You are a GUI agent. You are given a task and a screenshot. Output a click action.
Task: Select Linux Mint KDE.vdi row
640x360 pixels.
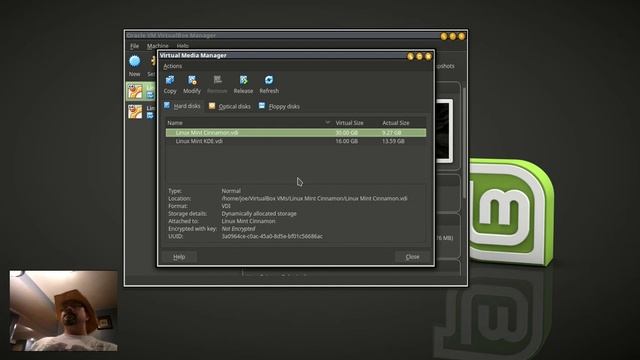coord(296,141)
